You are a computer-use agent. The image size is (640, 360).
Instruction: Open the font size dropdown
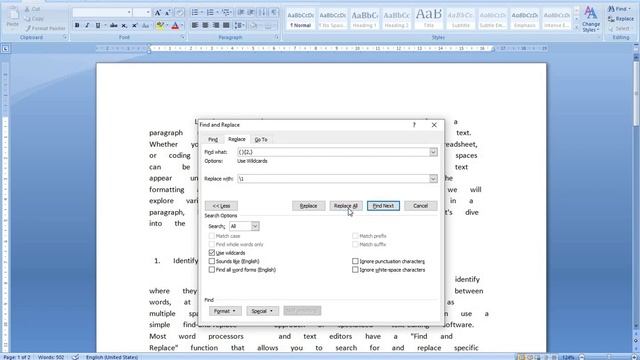(x=148, y=13)
